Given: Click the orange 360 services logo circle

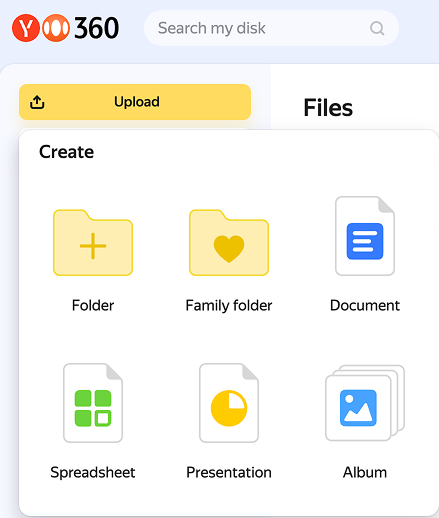Looking at the screenshot, I should click(x=56, y=28).
